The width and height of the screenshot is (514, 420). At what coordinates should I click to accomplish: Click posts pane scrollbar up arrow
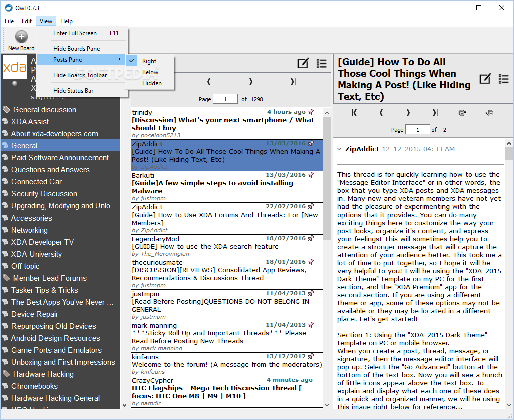(x=509, y=143)
